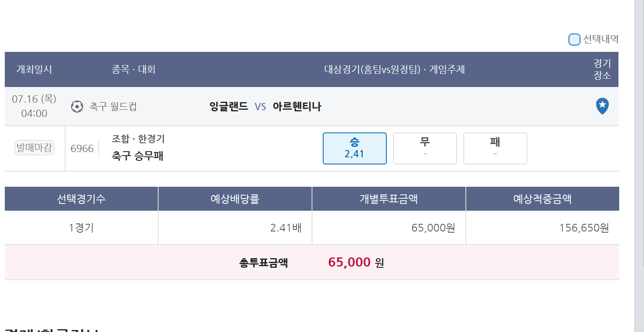The image size is (644, 332).
Task: Click the 종목 · 대회 column header
Action: pyautogui.click(x=133, y=69)
